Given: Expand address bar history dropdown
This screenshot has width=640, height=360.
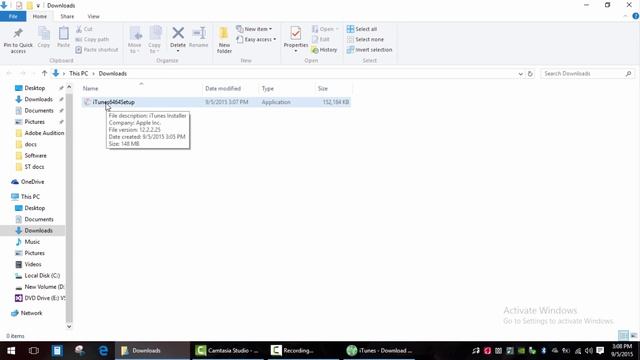Looking at the screenshot, I should coord(520,74).
